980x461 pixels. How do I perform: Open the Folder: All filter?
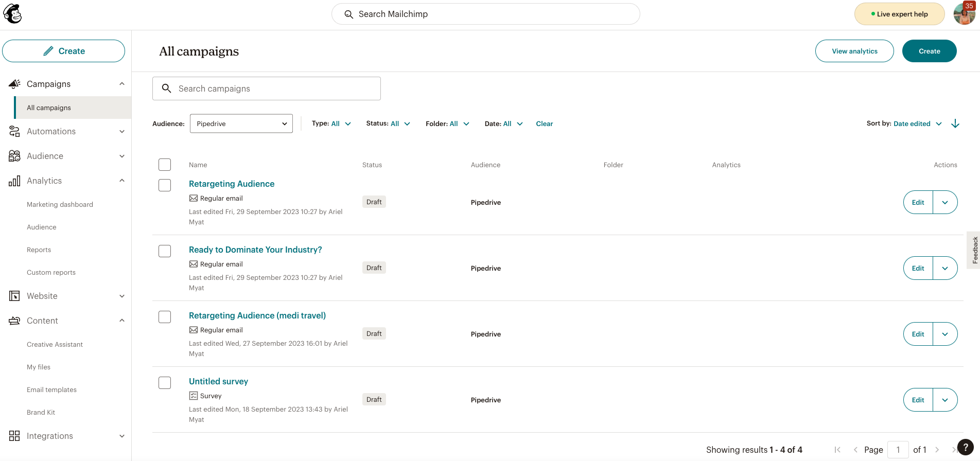[447, 123]
